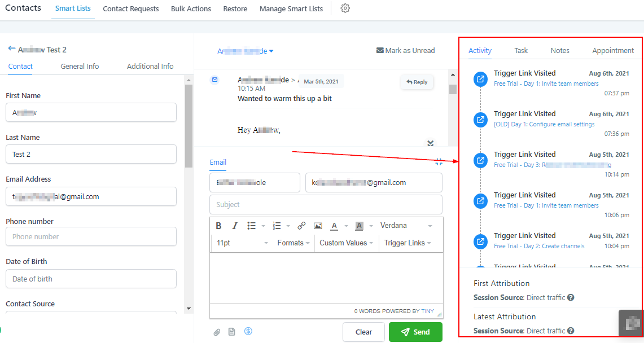
Task: Click the Reply button
Action: click(417, 82)
